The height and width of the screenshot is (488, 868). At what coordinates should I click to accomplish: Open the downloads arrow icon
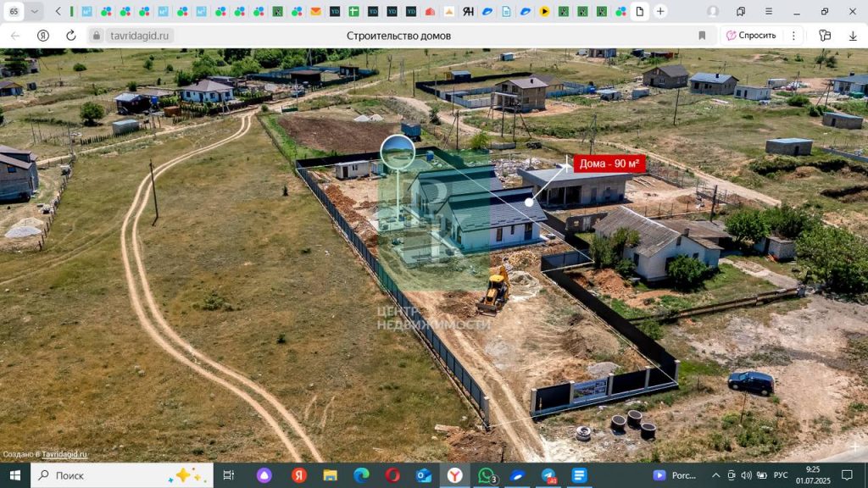853,36
